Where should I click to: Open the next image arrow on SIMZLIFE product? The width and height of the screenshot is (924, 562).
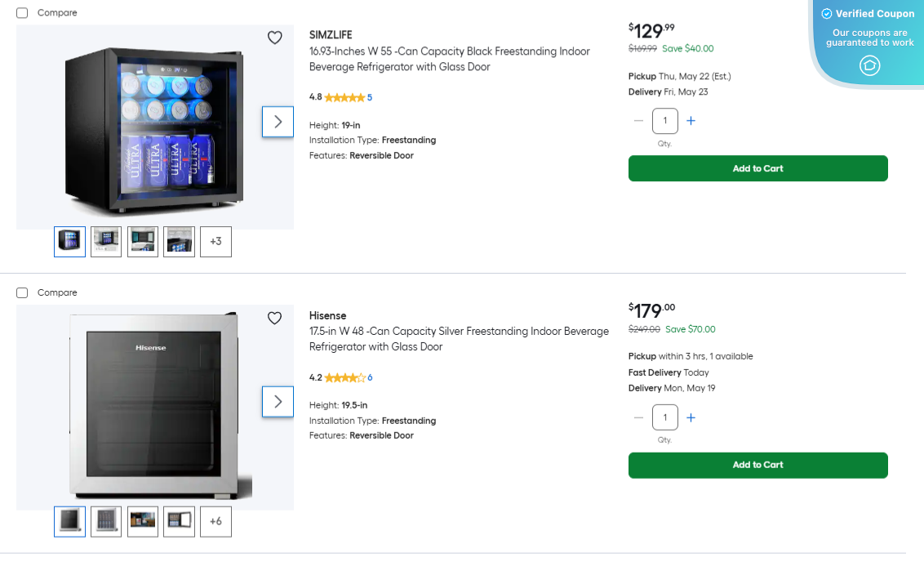pos(278,121)
